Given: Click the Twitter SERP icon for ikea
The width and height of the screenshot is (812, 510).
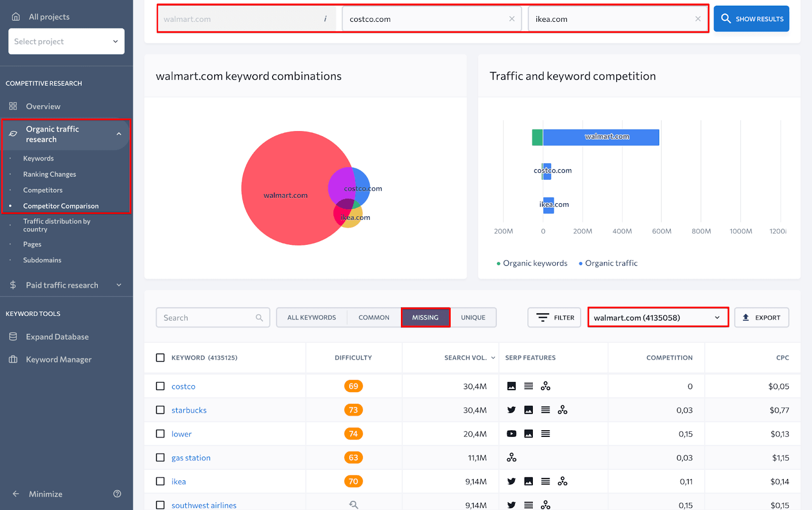Looking at the screenshot, I should click(x=512, y=482).
